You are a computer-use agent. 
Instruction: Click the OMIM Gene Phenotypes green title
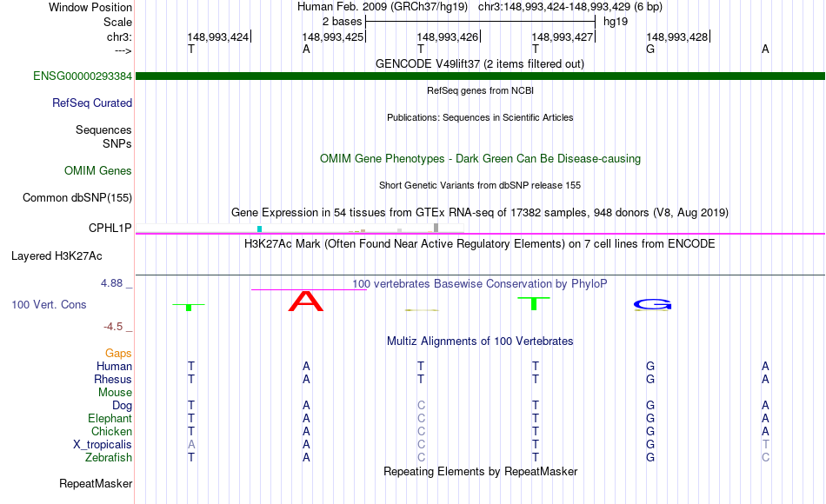click(480, 158)
